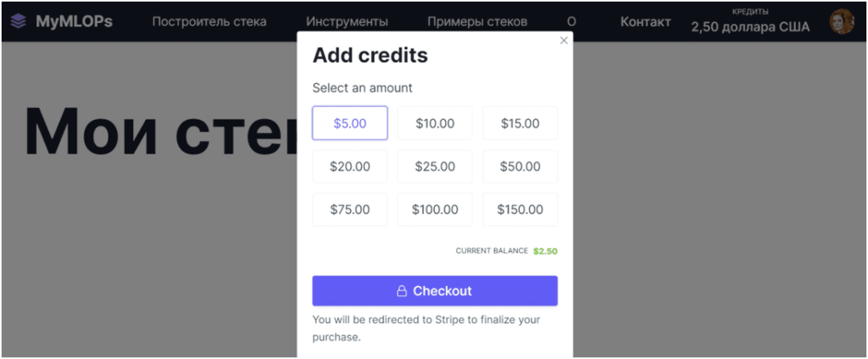Image resolution: width=868 pixels, height=359 pixels.
Task: Select the $100.00 credit amount
Action: tap(435, 210)
